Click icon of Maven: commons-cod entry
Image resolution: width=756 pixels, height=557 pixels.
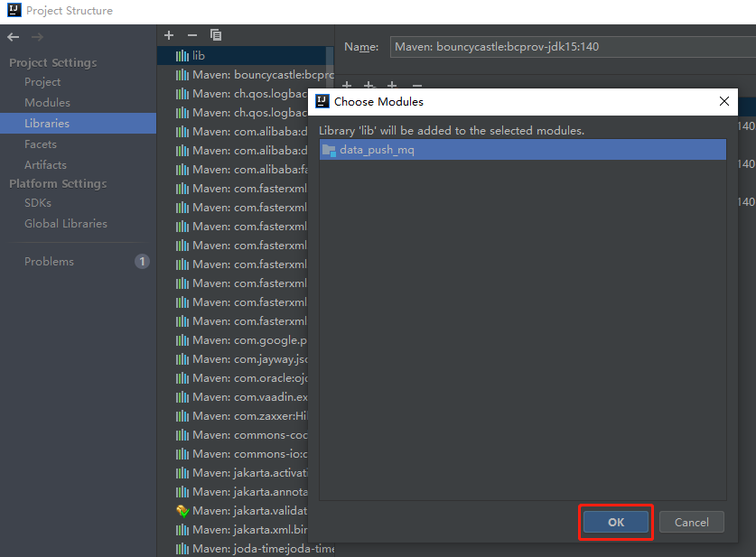point(182,435)
